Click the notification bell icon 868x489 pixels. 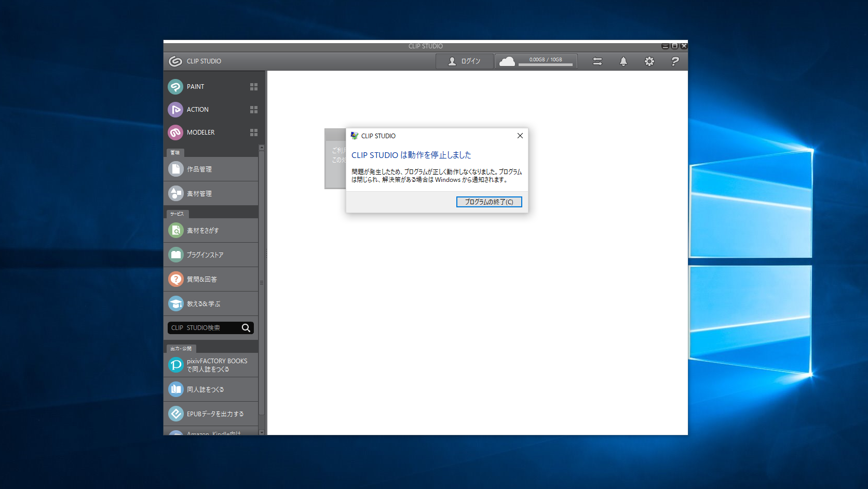coord(623,61)
